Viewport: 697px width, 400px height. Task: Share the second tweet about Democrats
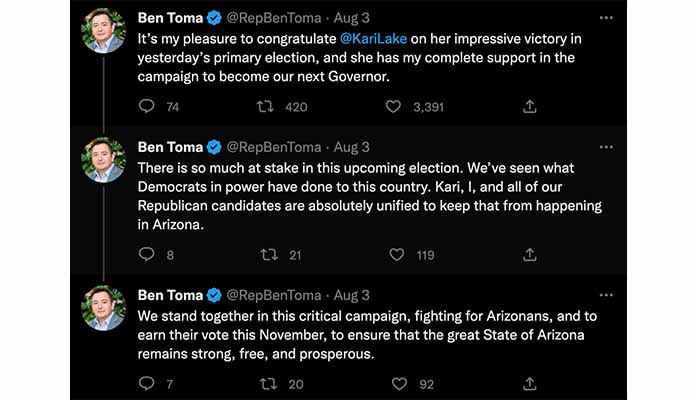click(x=530, y=255)
